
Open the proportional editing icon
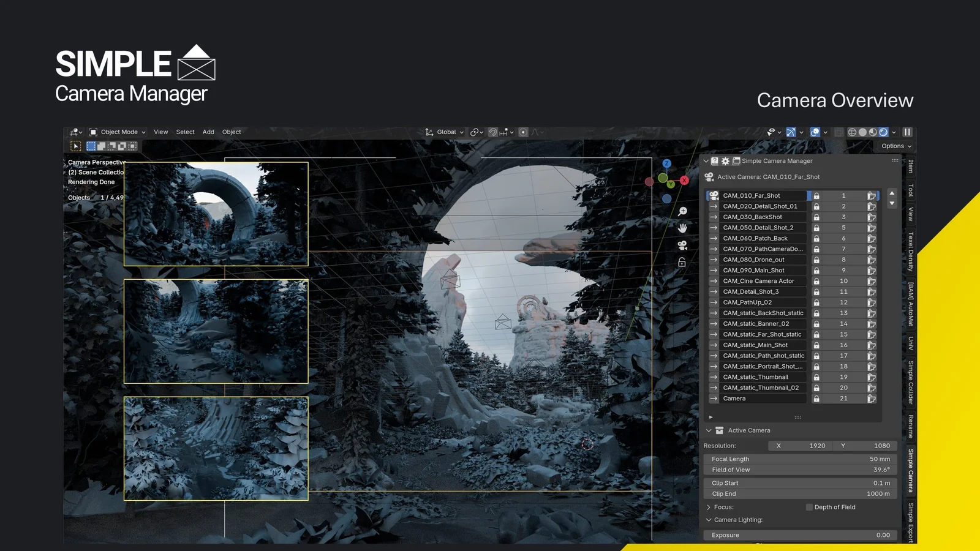(x=522, y=132)
